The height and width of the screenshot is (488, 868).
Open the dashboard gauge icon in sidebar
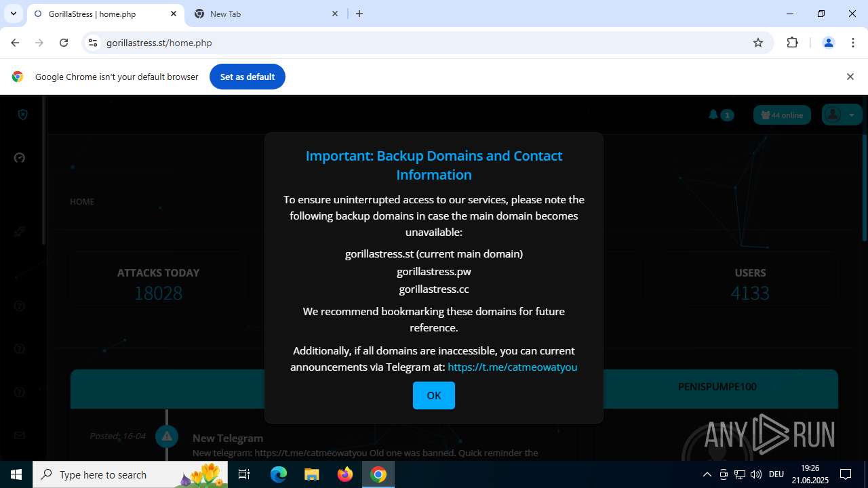pos(20,158)
